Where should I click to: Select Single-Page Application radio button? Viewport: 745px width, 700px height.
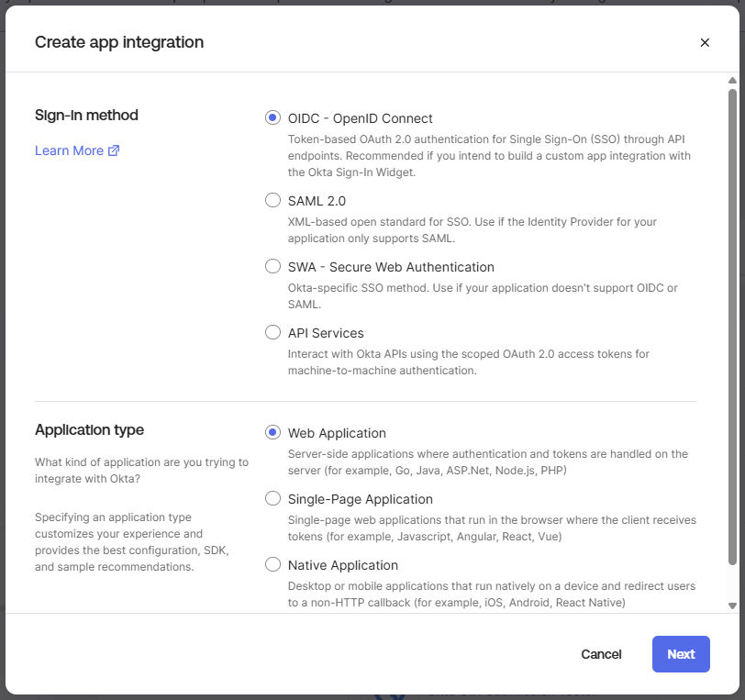tap(272, 498)
